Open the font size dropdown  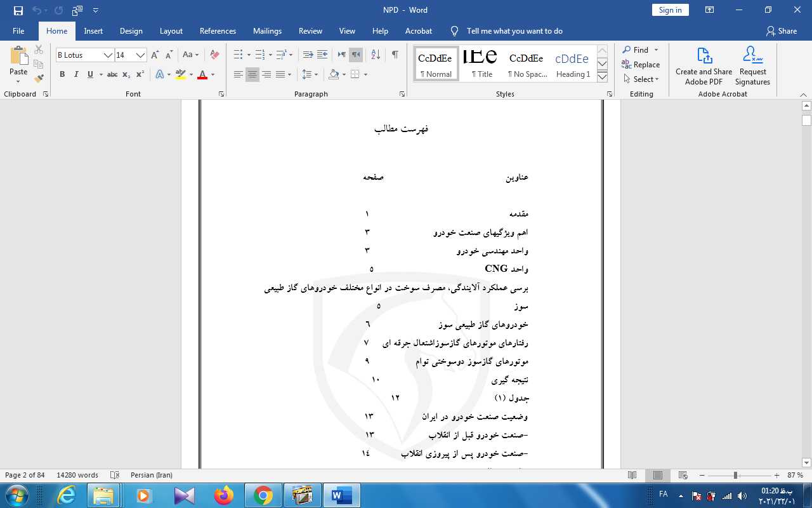140,55
